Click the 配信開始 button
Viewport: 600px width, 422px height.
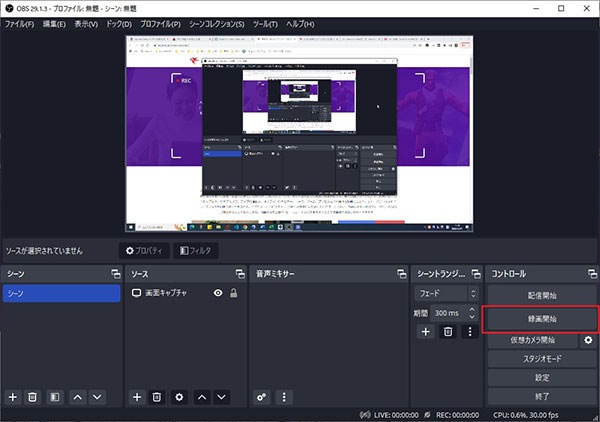pos(541,296)
